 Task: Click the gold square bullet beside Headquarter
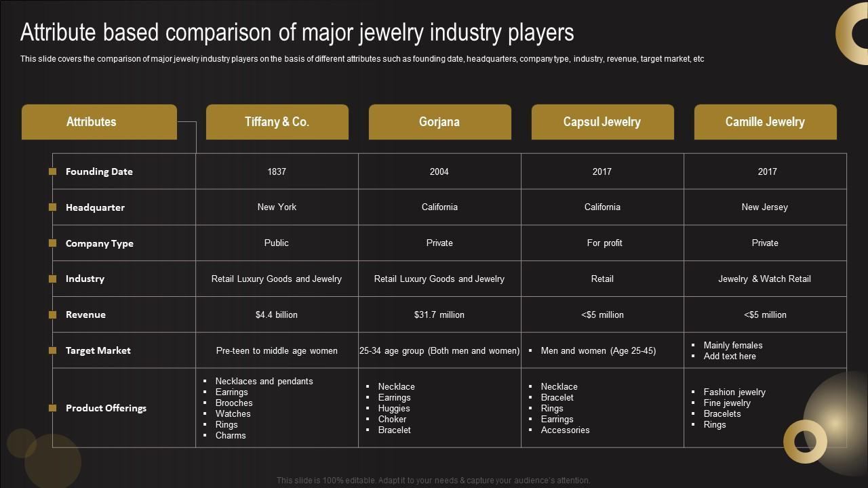52,207
